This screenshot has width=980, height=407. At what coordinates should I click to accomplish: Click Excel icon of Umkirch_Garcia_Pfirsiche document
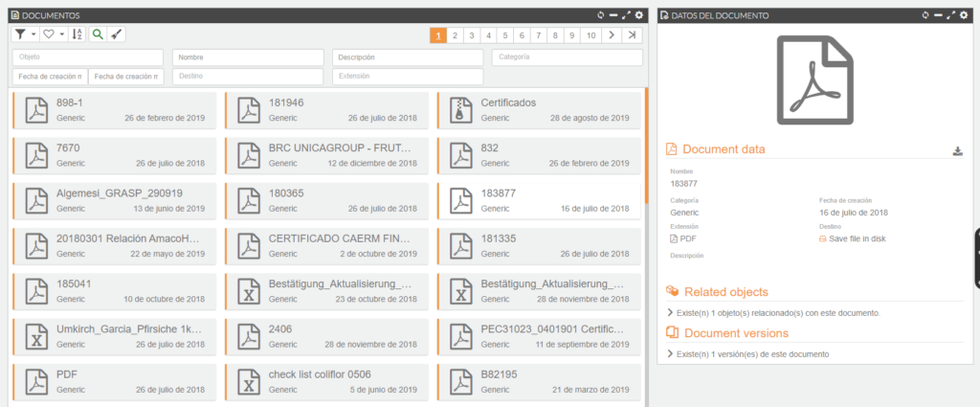(36, 337)
